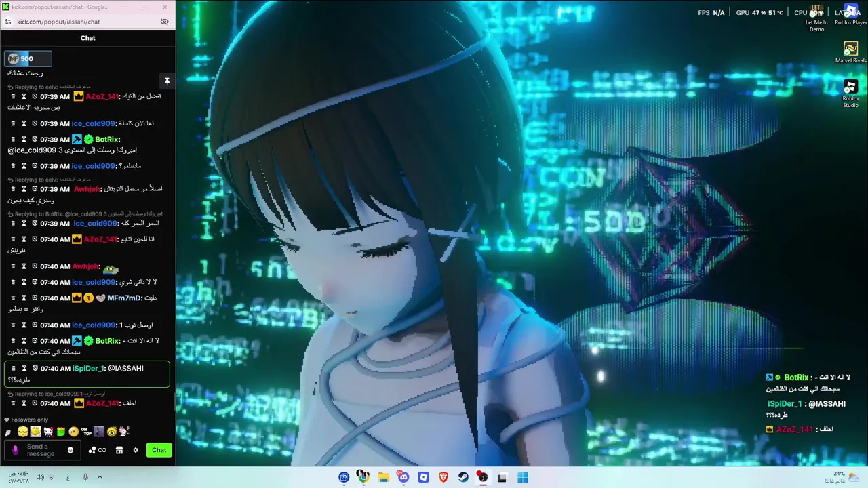Open Steam from the taskbar
The width and height of the screenshot is (868, 488).
pyautogui.click(x=463, y=477)
